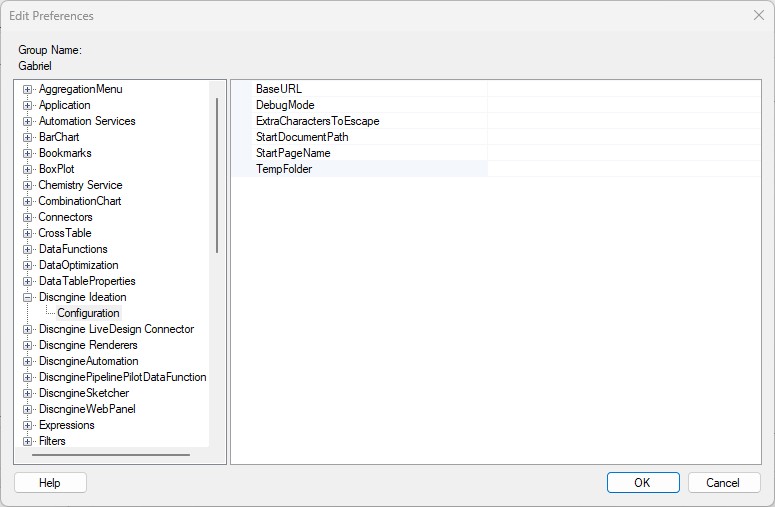
Task: Select the Expressions tree item
Action: coord(66,425)
